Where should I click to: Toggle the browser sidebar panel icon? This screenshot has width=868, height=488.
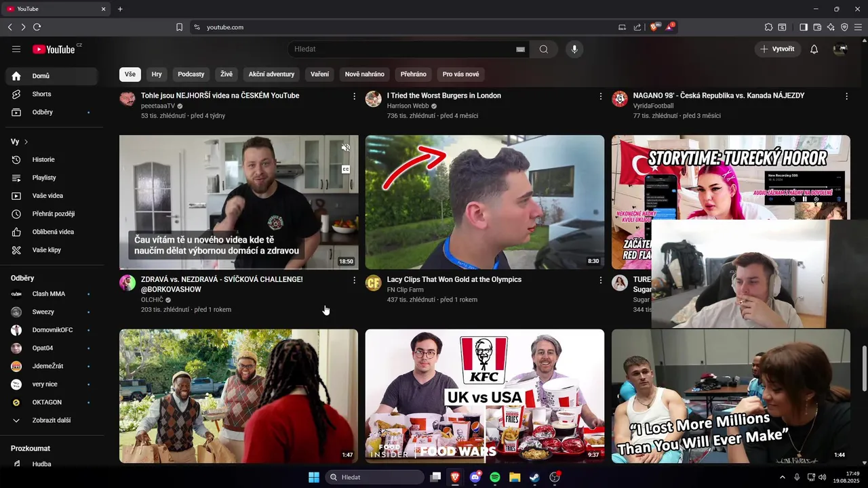(x=804, y=27)
